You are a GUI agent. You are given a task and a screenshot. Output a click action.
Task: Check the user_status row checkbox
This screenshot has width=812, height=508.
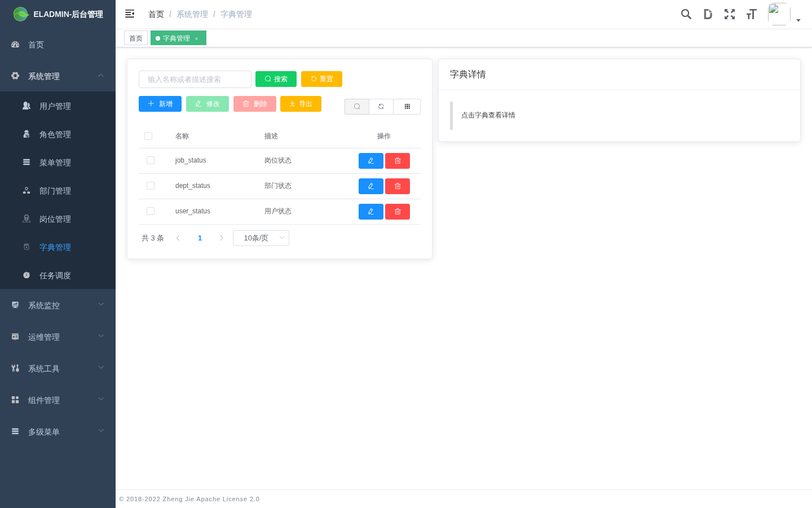tap(151, 211)
